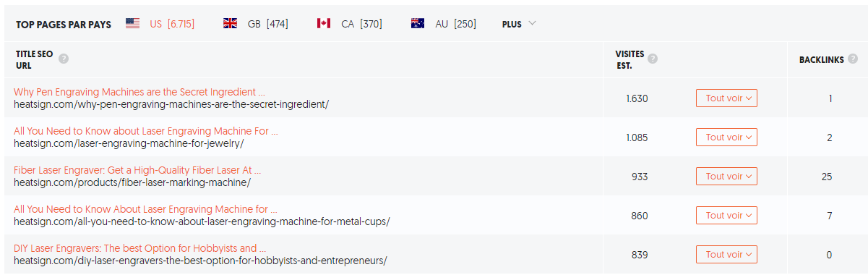Select the US flag icon

click(132, 24)
